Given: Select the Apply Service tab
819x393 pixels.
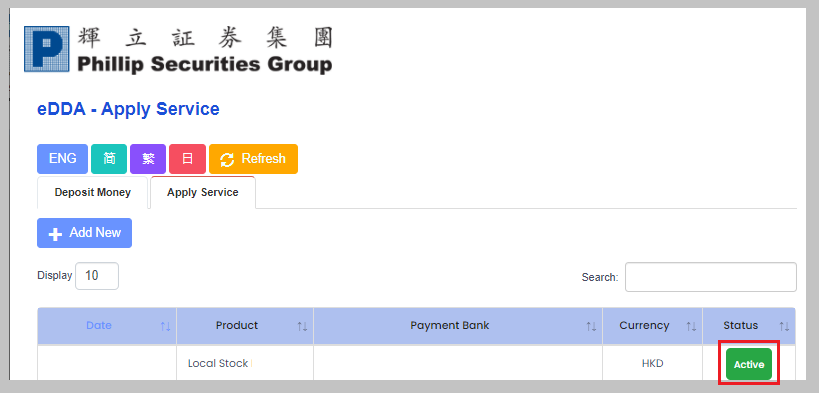Looking at the screenshot, I should (x=203, y=192).
